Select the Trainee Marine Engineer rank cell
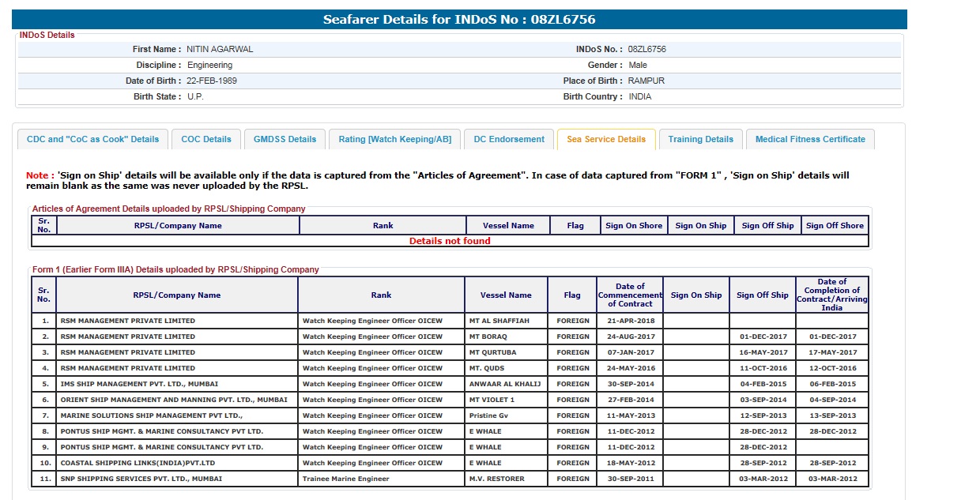Image resolution: width=980 pixels, height=500 pixels. [345, 479]
